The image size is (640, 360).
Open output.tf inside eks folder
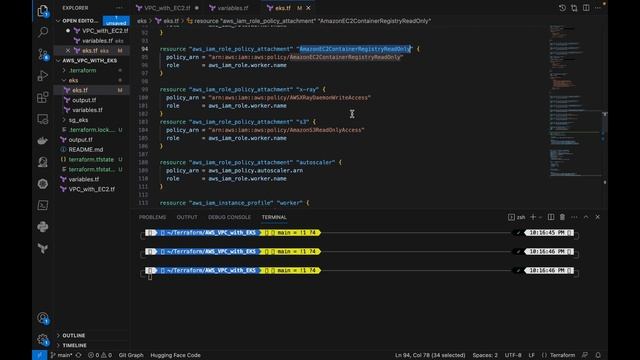click(x=84, y=100)
